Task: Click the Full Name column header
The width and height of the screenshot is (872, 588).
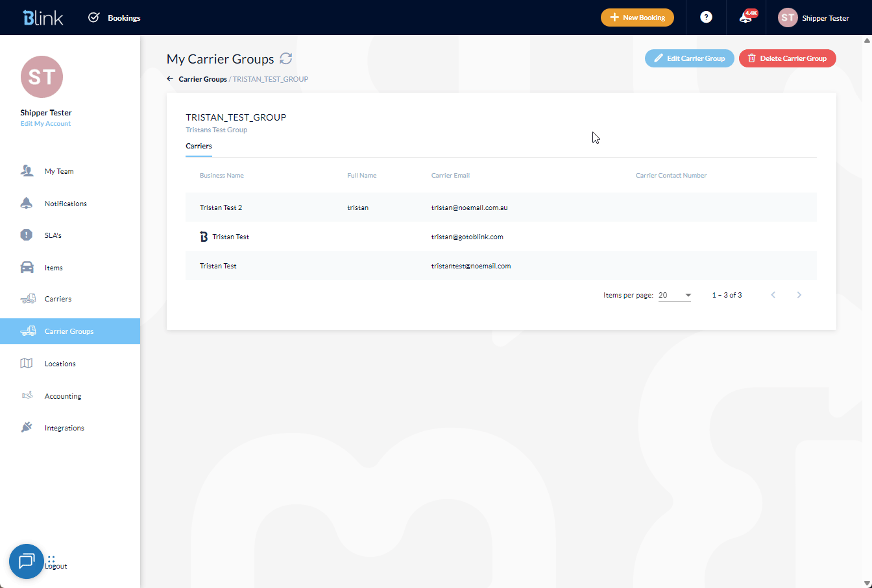Action: (x=362, y=176)
